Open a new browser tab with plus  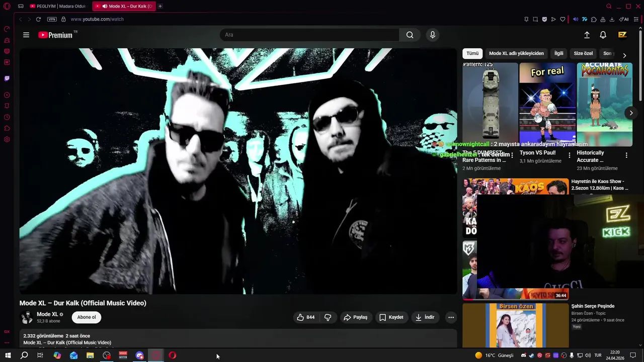(x=160, y=6)
